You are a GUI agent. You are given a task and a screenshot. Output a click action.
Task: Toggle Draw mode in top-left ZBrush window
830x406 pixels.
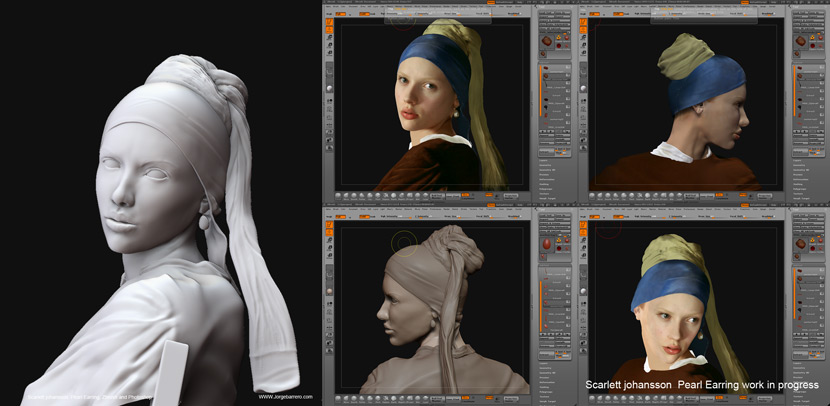[329, 30]
